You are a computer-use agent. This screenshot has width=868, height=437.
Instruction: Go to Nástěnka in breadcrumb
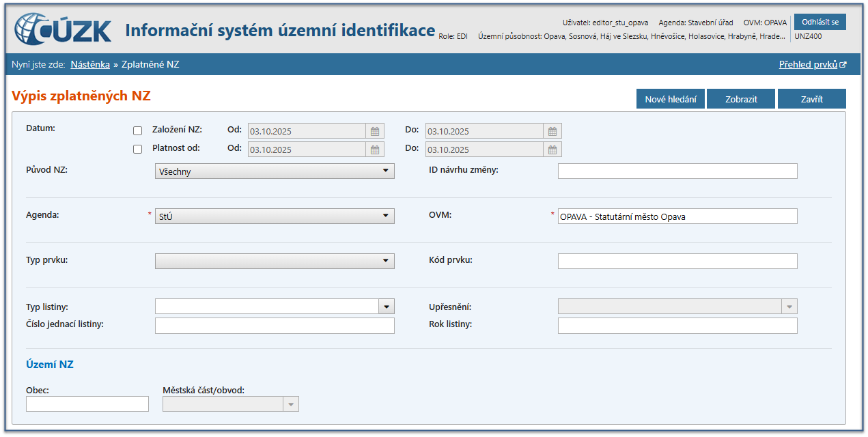(x=90, y=65)
